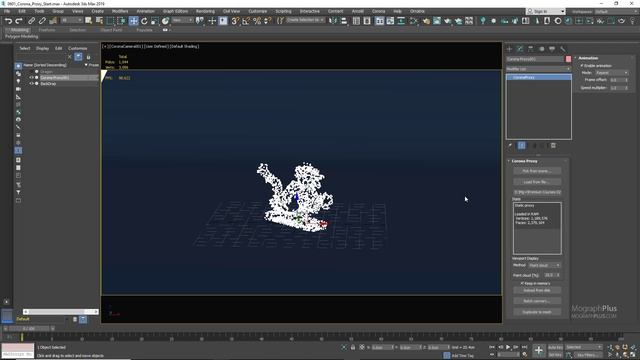Activate the Select and Rotate tool
This screenshot has height=360, width=640.
(144, 21)
